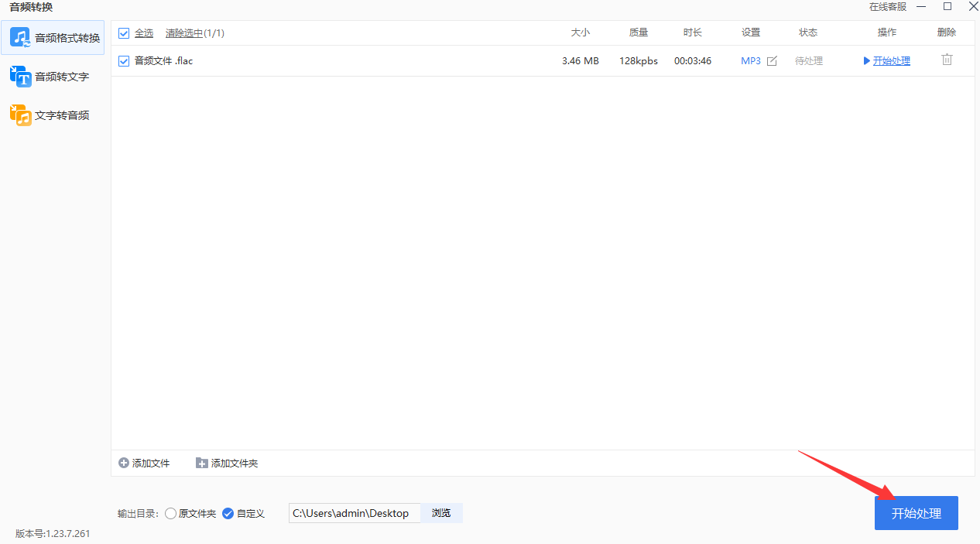Delete the file with trash icon
980x544 pixels.
click(947, 60)
